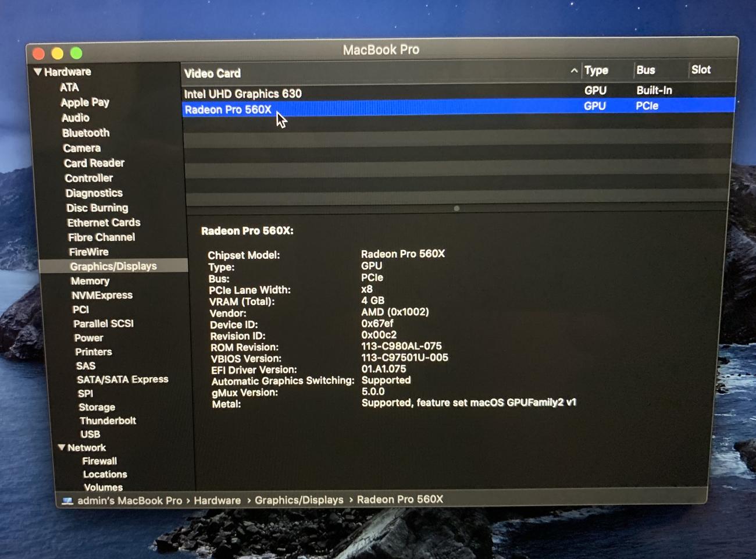Click the Radeon Pro 560X details heading
The height and width of the screenshot is (559, 756).
[247, 231]
